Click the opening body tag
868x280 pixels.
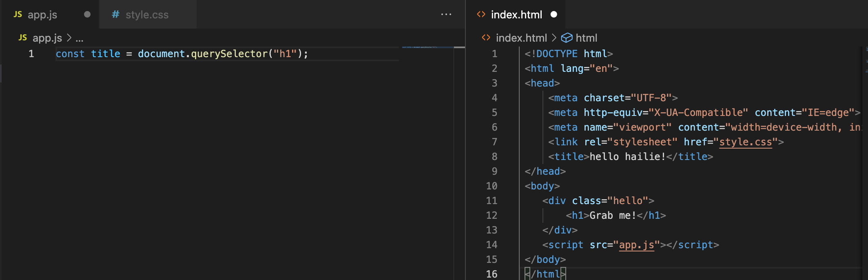pos(542,186)
